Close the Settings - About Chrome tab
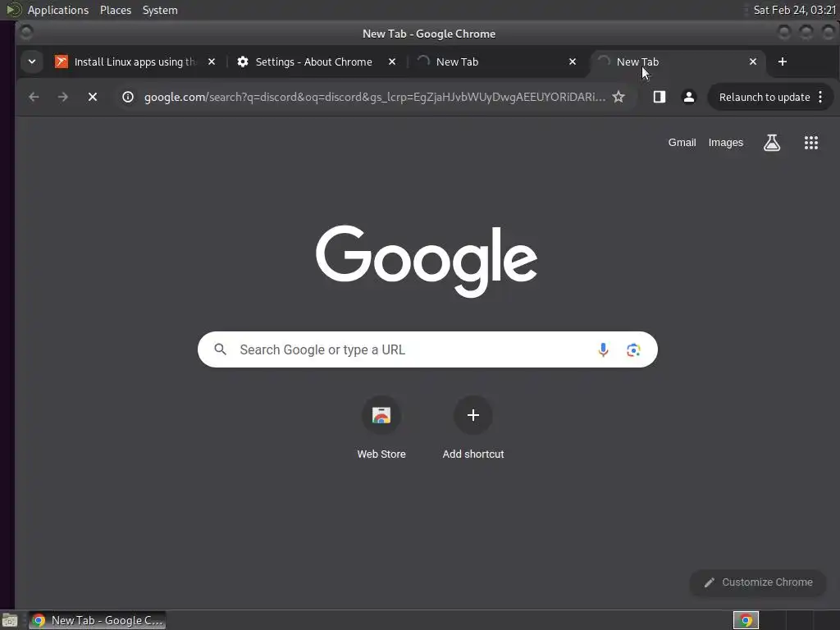 [392, 62]
